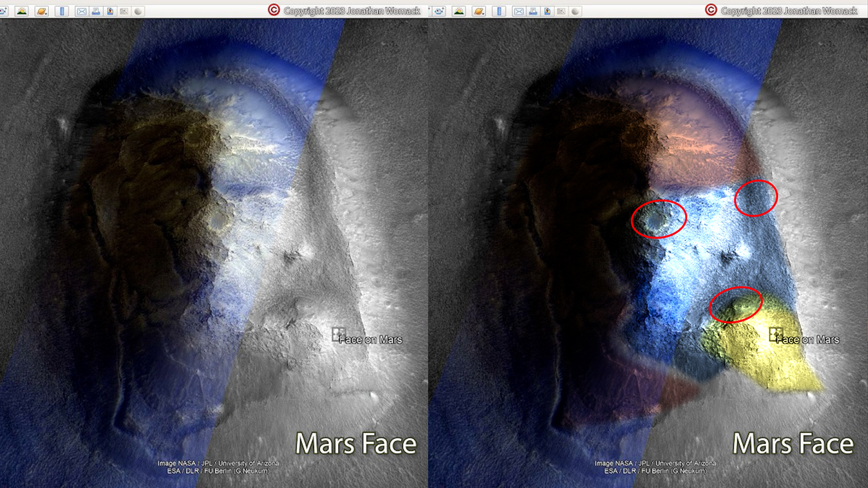The height and width of the screenshot is (488, 868).
Task: Click view in Google Maps icon, right panel
Action: (561, 11)
